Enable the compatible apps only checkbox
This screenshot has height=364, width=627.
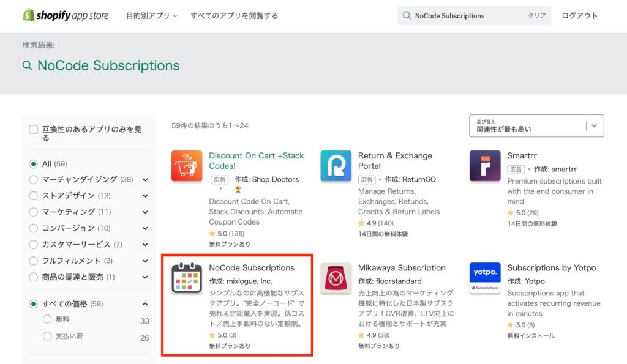(34, 128)
